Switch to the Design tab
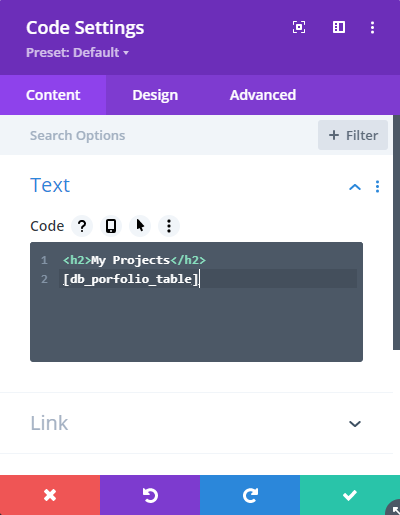Viewport: 400px width, 515px height. [155, 95]
